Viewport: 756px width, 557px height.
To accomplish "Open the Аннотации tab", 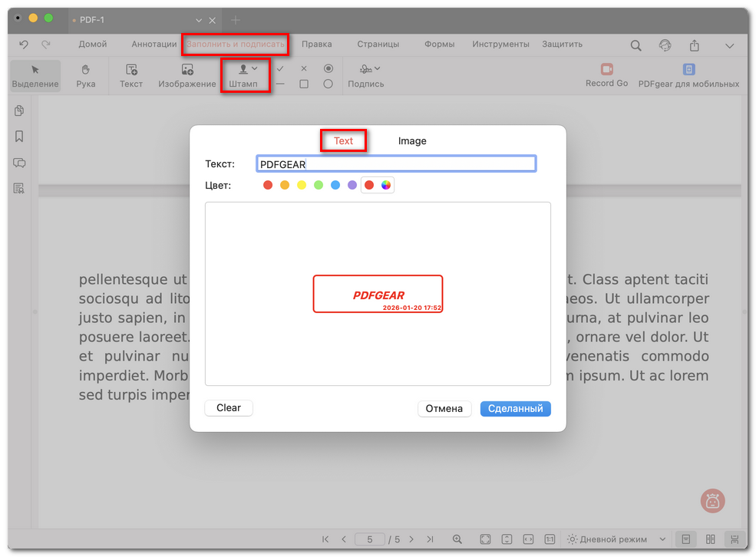I will coord(154,44).
